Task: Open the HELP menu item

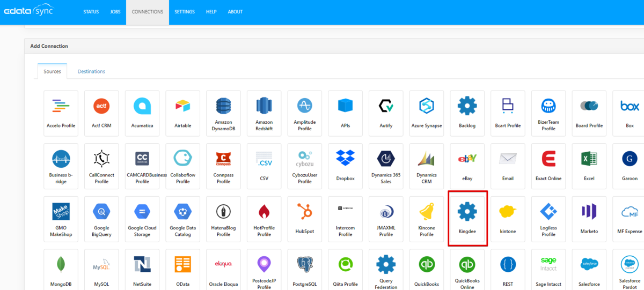Action: coord(211,12)
